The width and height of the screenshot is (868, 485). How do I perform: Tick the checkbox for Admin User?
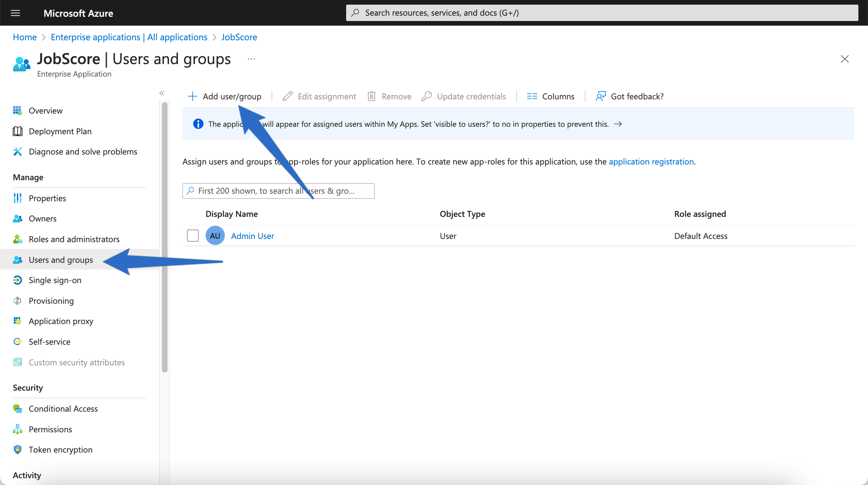tap(193, 236)
